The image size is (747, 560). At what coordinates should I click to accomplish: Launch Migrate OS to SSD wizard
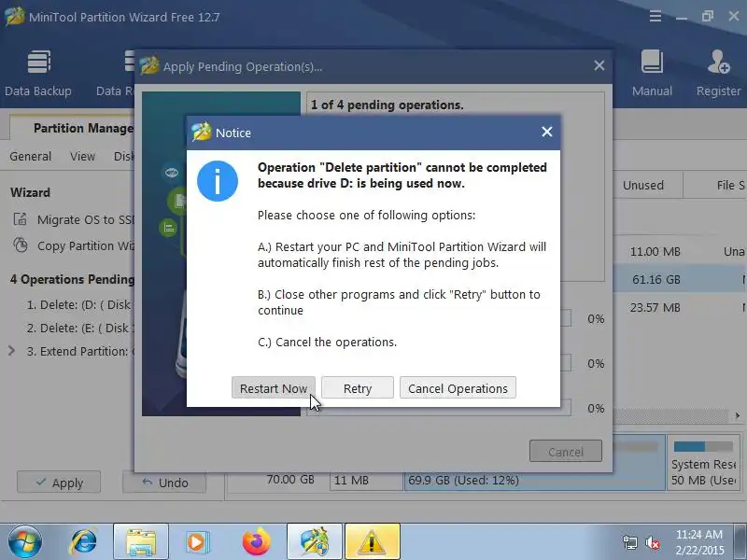click(74, 219)
